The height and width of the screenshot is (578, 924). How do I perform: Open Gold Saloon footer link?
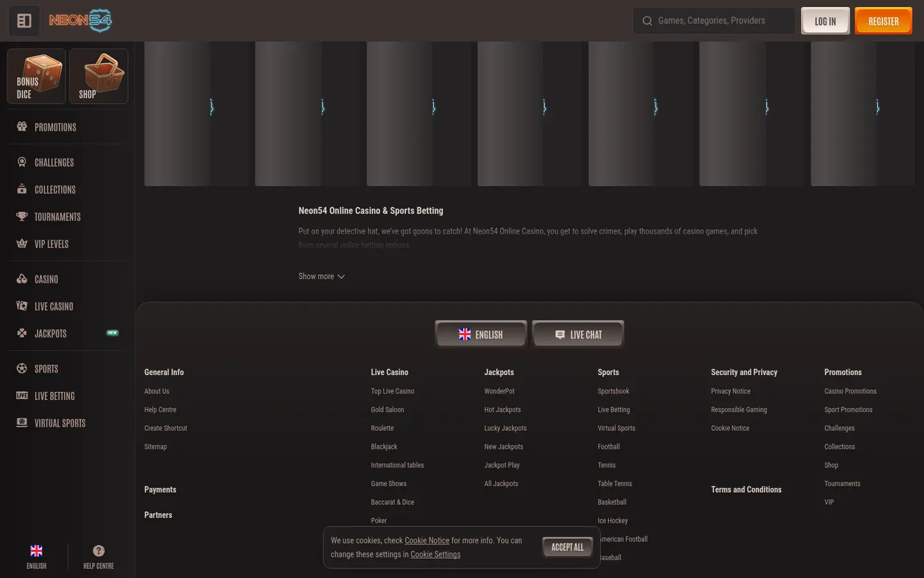click(x=388, y=410)
